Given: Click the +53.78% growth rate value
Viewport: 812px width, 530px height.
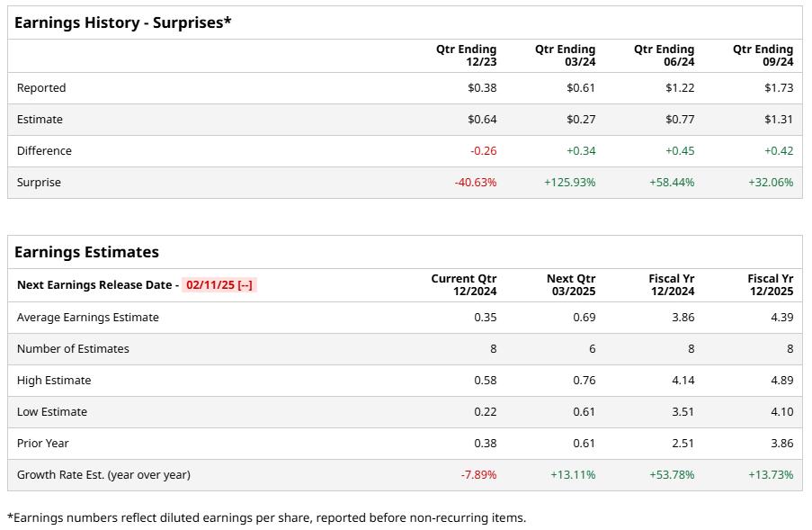Looking at the screenshot, I should [672, 475].
